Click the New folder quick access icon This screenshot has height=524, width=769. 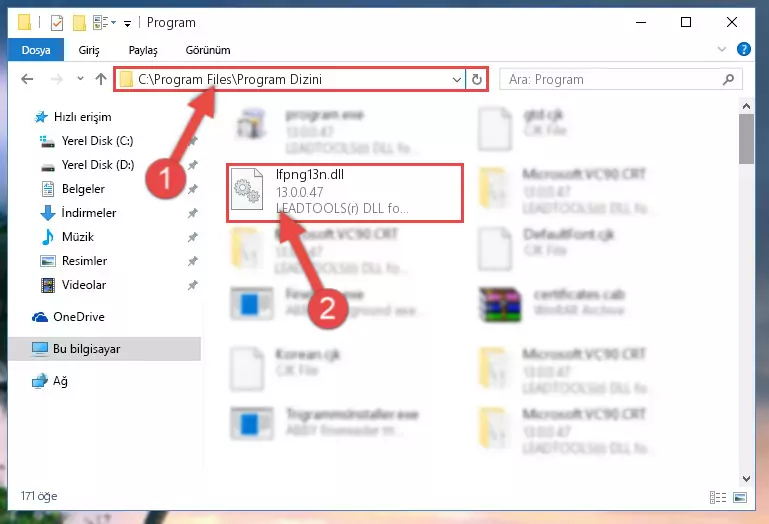[x=79, y=23]
